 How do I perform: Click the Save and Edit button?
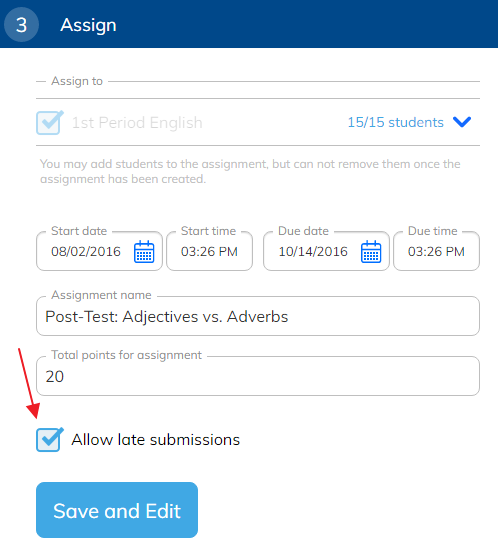pos(117,510)
